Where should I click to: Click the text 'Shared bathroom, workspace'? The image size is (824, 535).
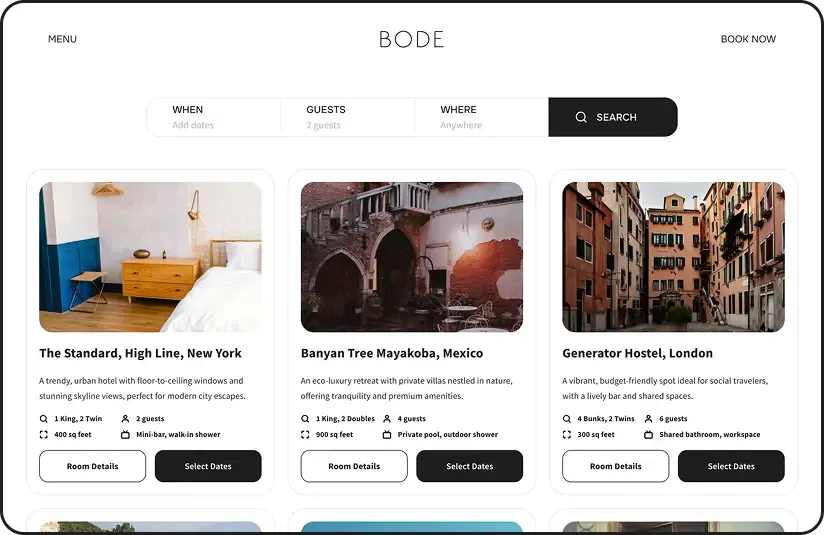[x=710, y=435]
